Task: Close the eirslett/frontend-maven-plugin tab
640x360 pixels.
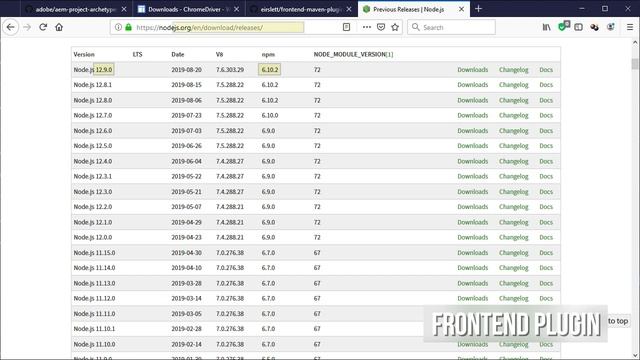Action: (x=349, y=9)
